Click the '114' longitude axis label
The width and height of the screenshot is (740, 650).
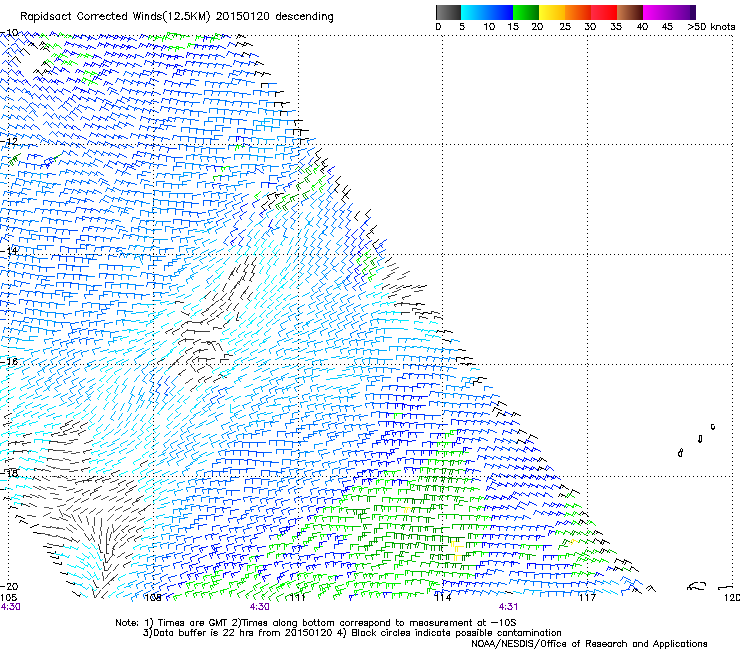[443, 598]
